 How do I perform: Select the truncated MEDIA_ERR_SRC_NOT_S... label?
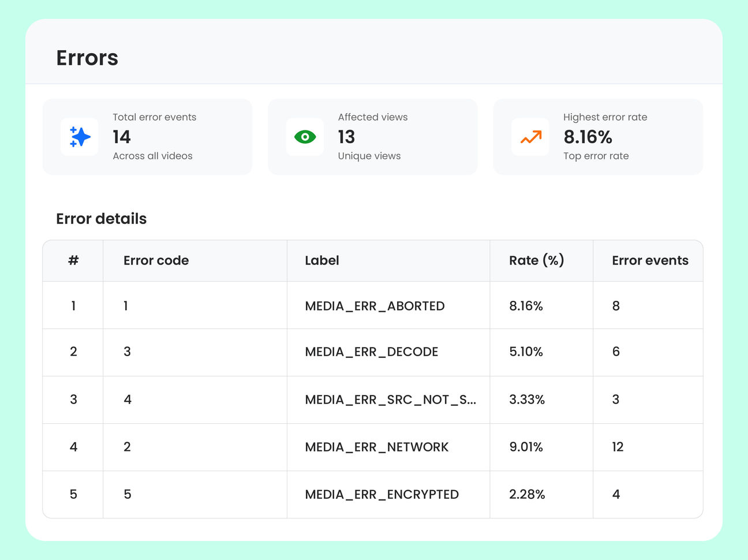pos(391,400)
